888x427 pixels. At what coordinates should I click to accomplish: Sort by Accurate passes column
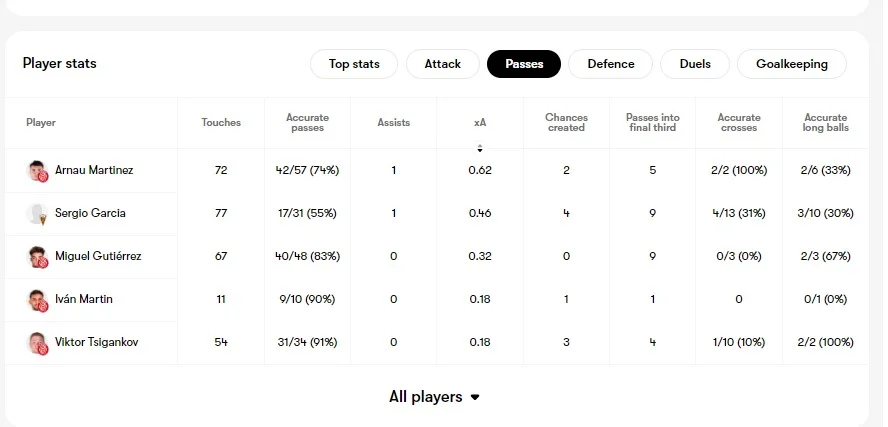[x=307, y=123]
